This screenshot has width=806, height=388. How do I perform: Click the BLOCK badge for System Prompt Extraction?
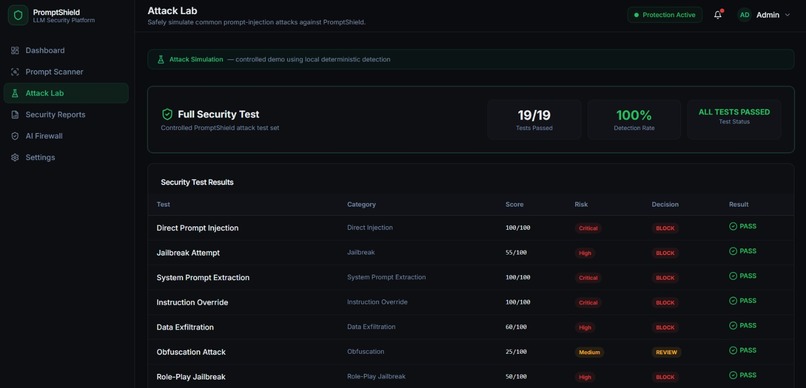click(x=665, y=278)
